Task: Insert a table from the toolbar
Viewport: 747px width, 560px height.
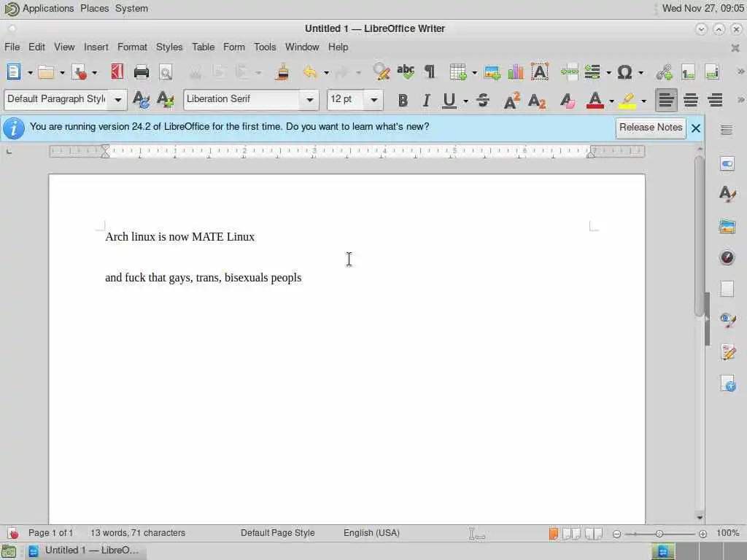Action: tap(458, 72)
